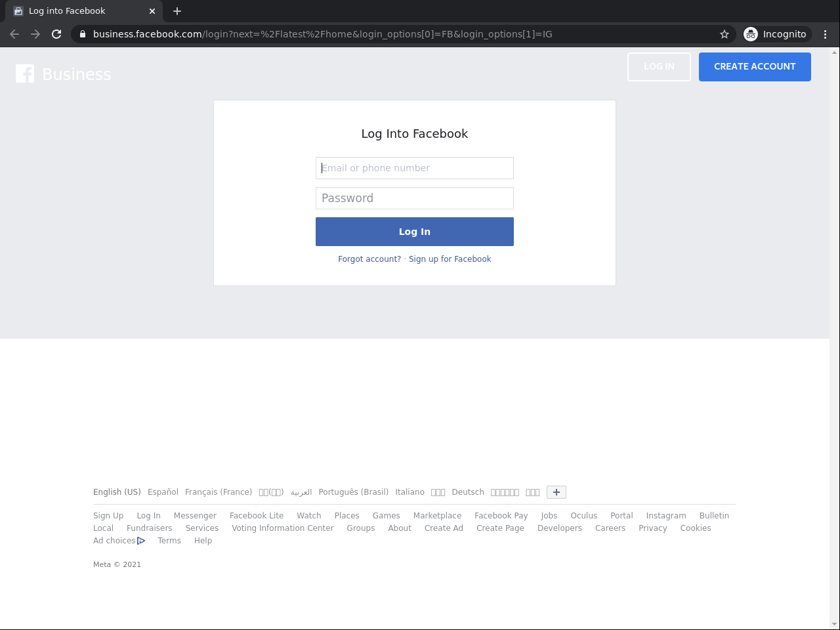Viewport: 840px width, 630px height.
Task: Open the Careers footer link
Action: click(610, 528)
